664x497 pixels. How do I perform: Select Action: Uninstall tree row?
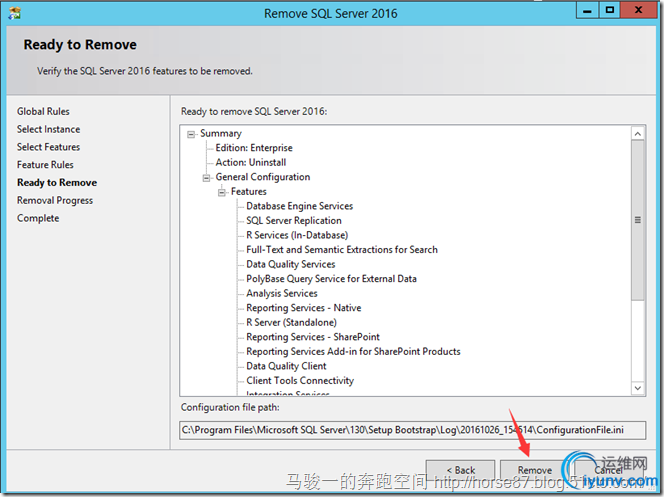click(x=251, y=162)
